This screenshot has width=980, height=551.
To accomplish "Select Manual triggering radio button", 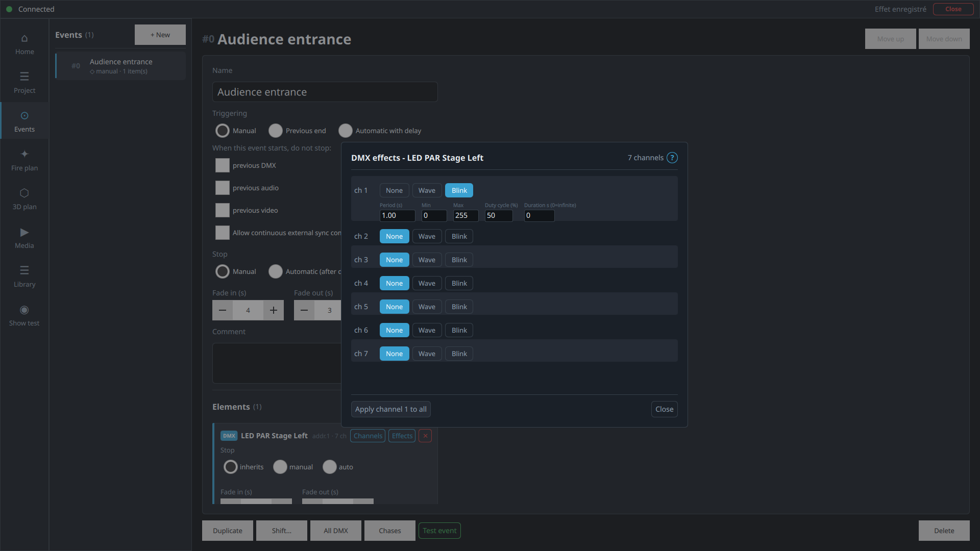I will (x=223, y=131).
